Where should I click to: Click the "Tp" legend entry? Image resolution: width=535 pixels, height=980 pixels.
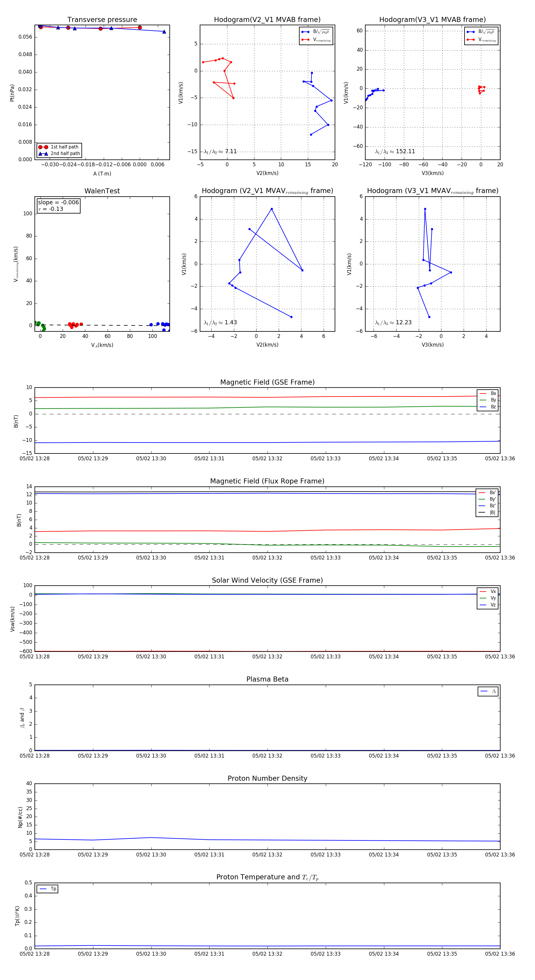tap(48, 889)
